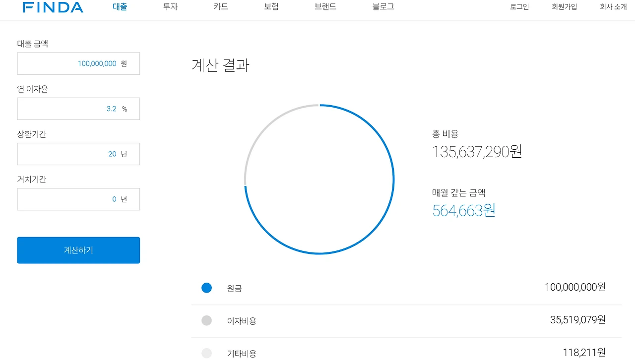Switch to the 보험 section
The height and width of the screenshot is (364, 635).
(x=271, y=7)
